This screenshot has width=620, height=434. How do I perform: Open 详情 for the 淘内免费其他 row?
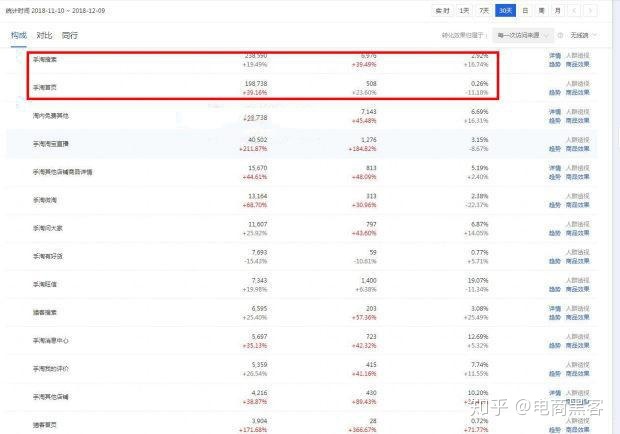tap(555, 112)
